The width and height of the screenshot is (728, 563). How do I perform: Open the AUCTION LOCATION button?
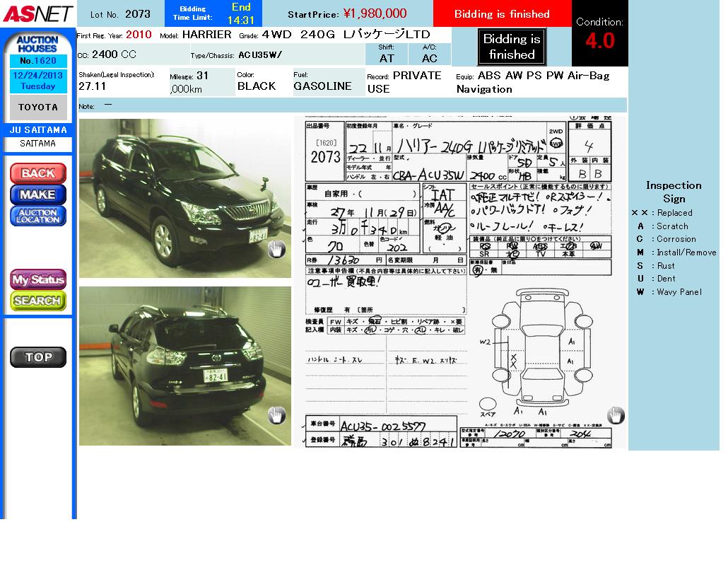(x=38, y=216)
